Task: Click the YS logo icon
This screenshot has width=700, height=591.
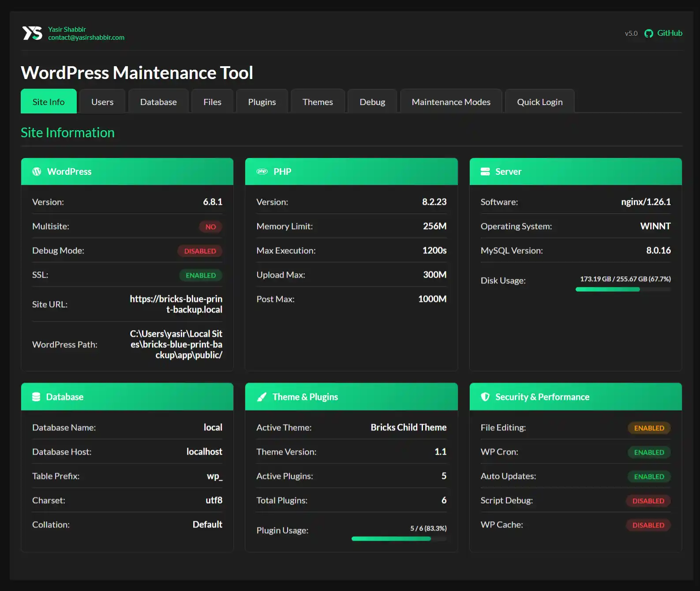Action: coord(32,33)
